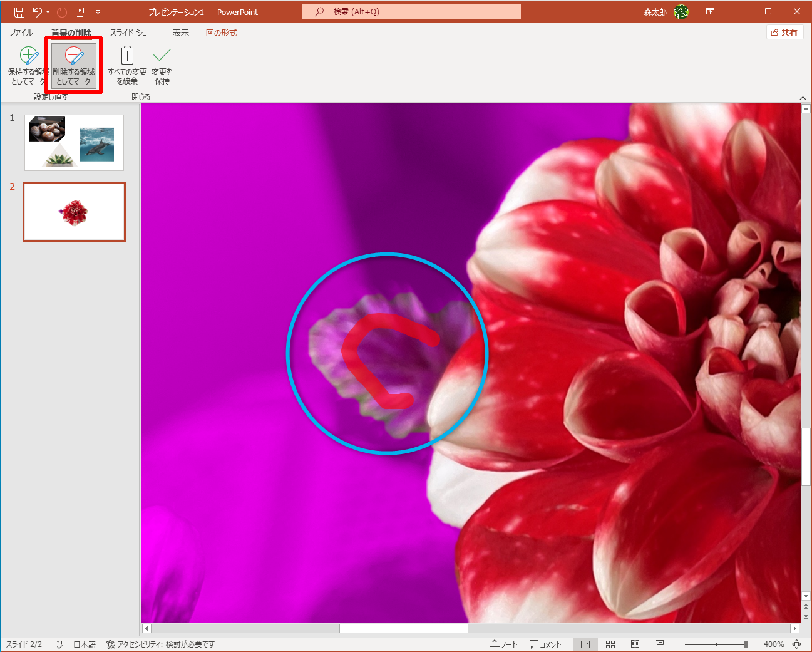Toggle the コメント comments pane
The width and height of the screenshot is (812, 652).
point(545,644)
